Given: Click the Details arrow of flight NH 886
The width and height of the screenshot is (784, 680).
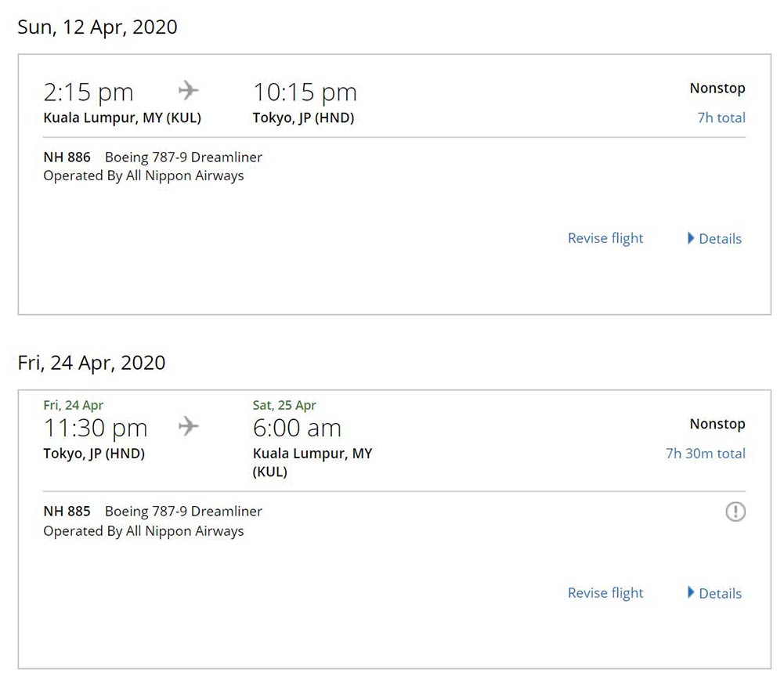Looking at the screenshot, I should [691, 238].
